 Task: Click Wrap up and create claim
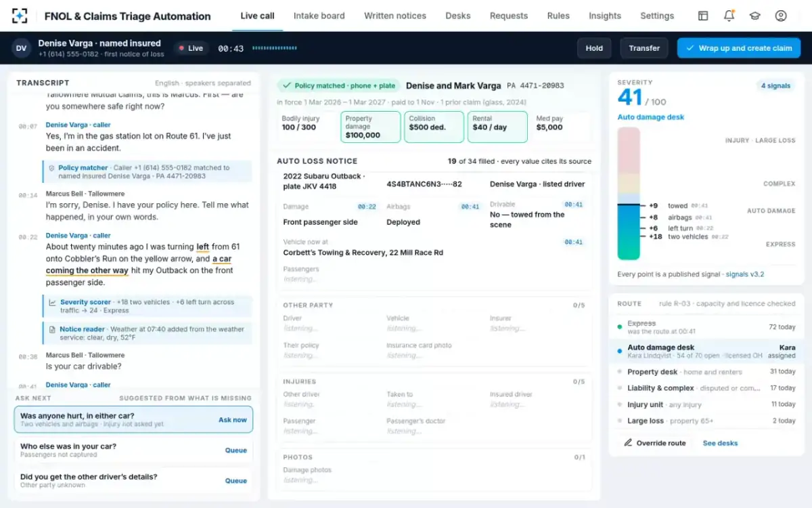click(739, 48)
